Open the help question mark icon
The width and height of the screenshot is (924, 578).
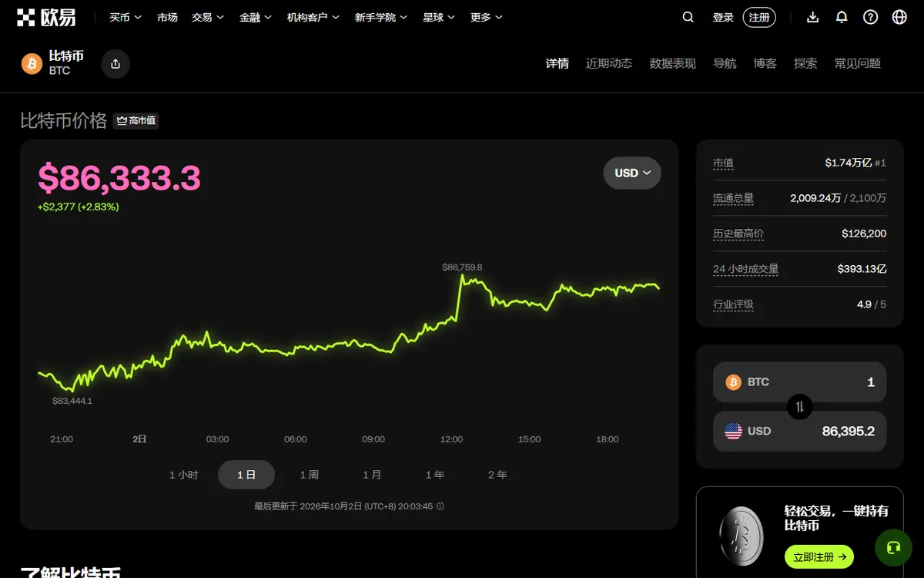pos(870,17)
